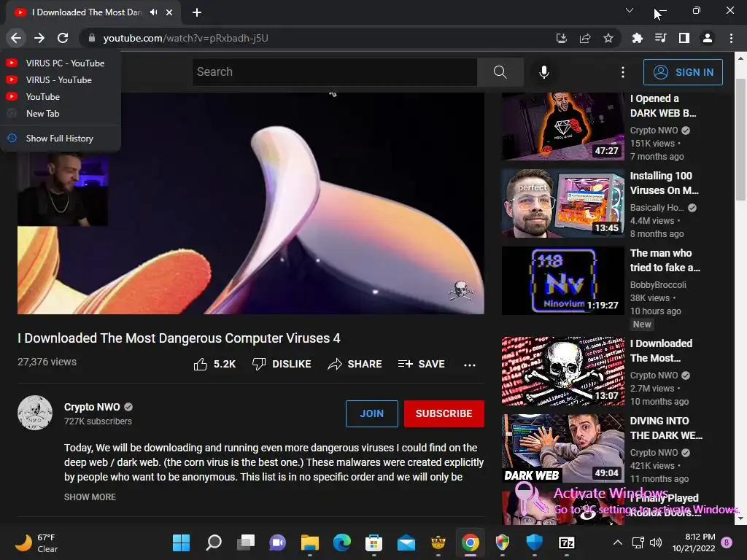Select VIRUS - YouTube history entry
This screenshot has width=747, height=560.
coord(61,80)
